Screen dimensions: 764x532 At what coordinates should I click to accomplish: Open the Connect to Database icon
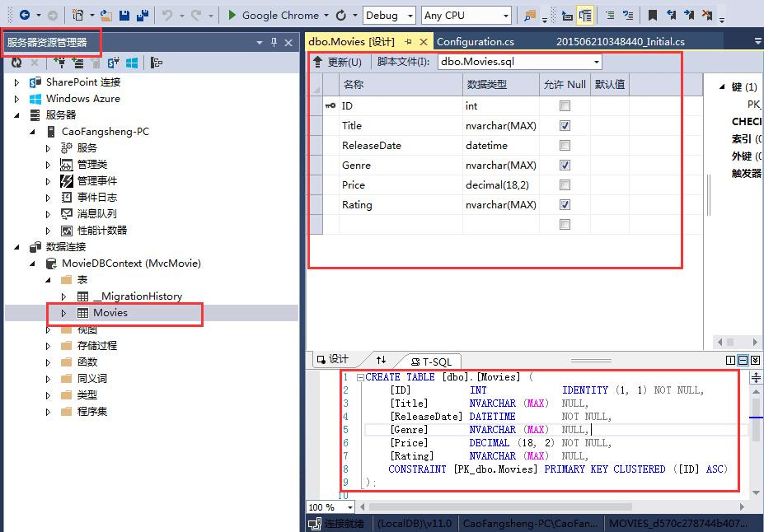click(x=61, y=63)
